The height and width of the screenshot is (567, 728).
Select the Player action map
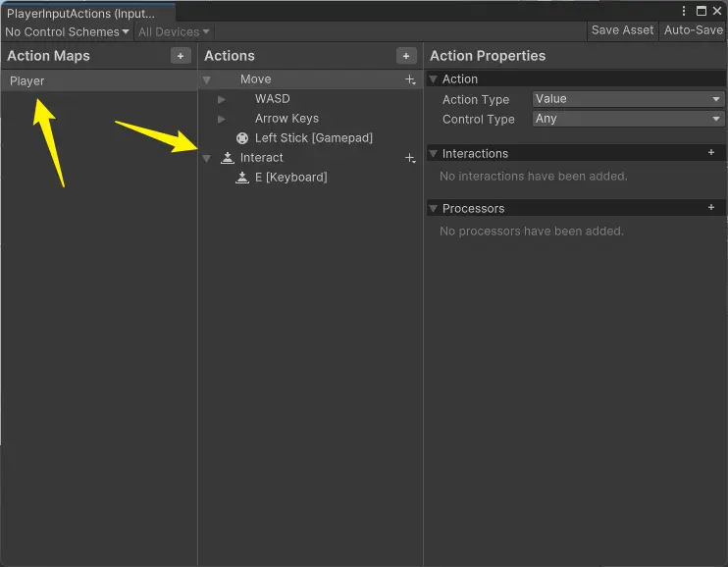click(27, 81)
